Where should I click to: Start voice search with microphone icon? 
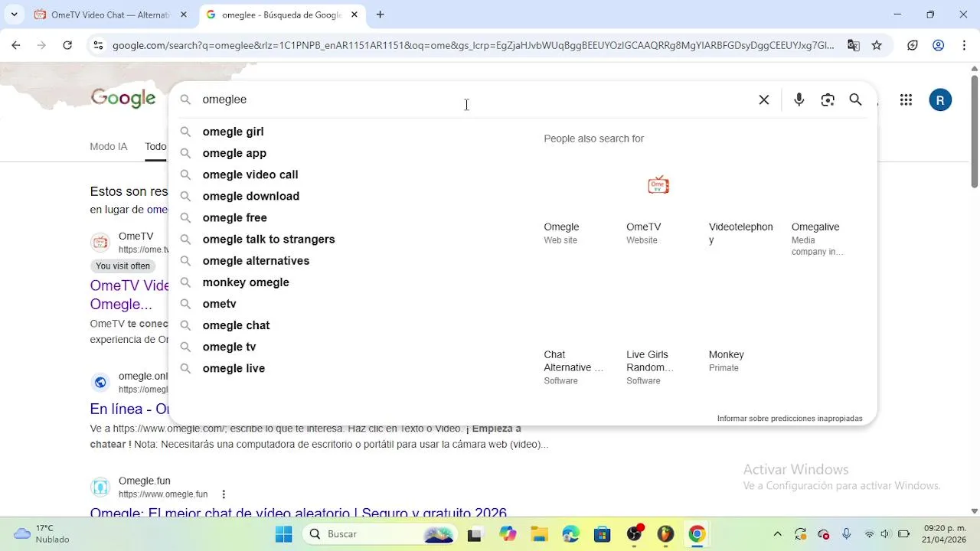799,99
